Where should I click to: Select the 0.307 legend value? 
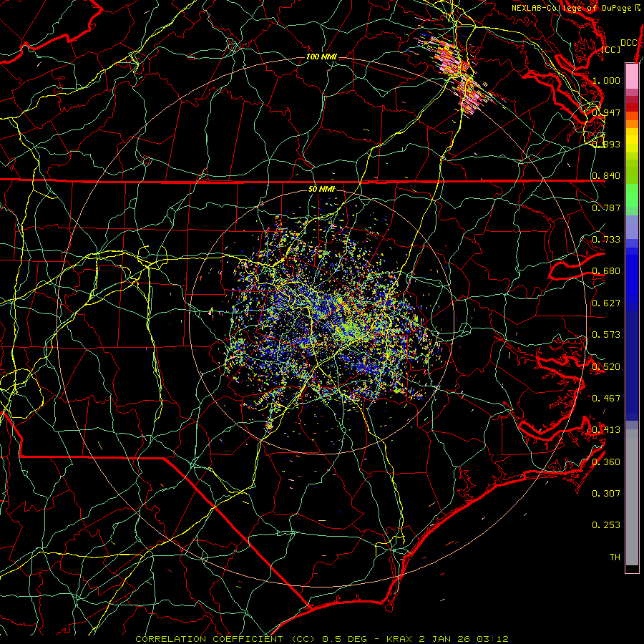606,493
